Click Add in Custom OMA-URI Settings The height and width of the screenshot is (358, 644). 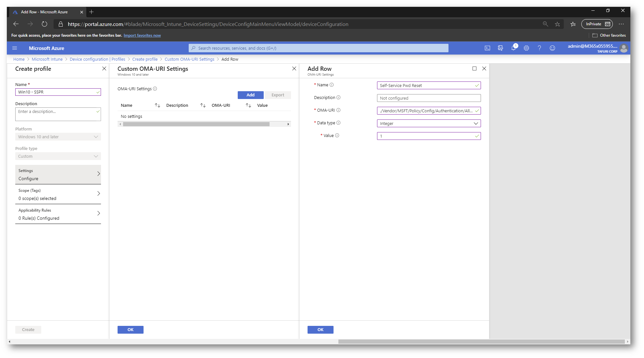click(x=250, y=95)
